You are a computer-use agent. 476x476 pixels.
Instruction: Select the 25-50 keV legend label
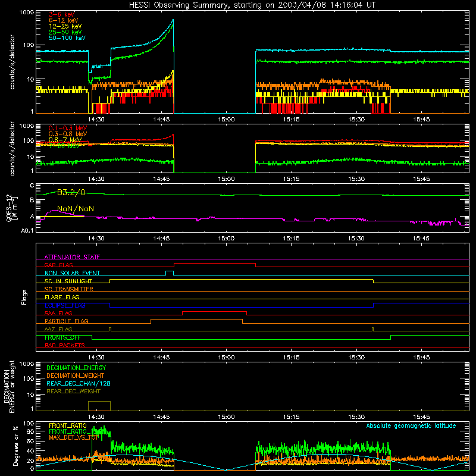[65, 32]
